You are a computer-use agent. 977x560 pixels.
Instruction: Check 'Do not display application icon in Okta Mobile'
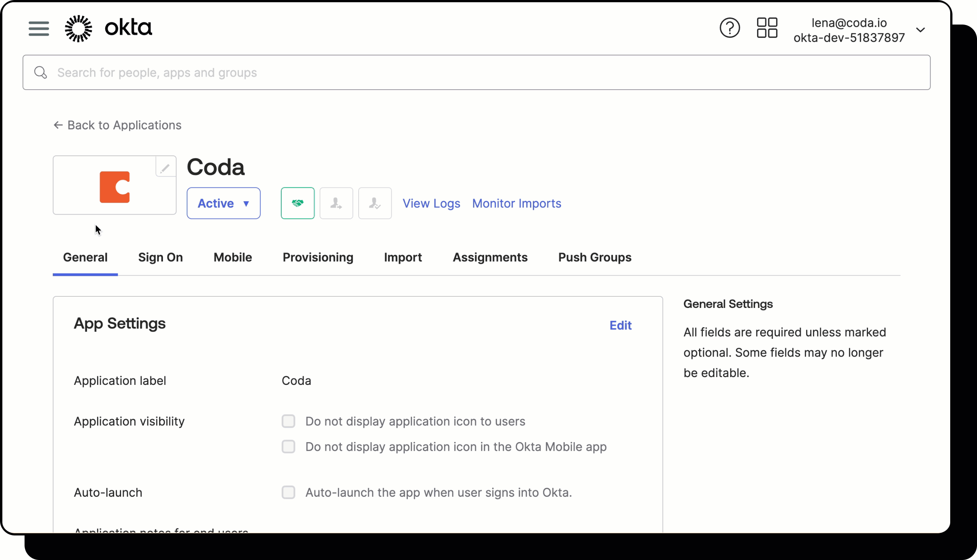tap(288, 447)
